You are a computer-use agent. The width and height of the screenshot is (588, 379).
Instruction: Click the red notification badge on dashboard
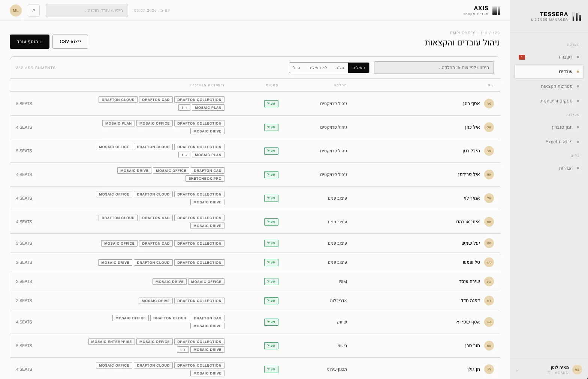point(522,57)
